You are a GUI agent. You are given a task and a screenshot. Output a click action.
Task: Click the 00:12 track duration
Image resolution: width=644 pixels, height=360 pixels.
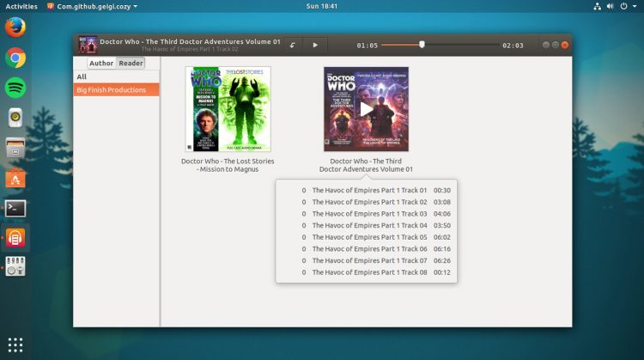(x=442, y=272)
